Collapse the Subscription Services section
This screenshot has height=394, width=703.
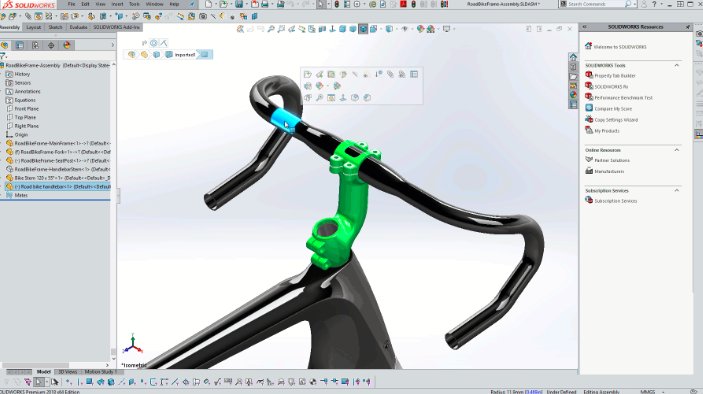coord(677,191)
